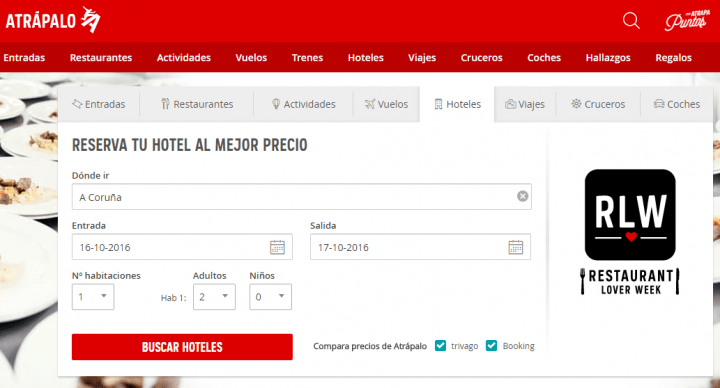Switch to the Viajes search tab

coord(525,104)
